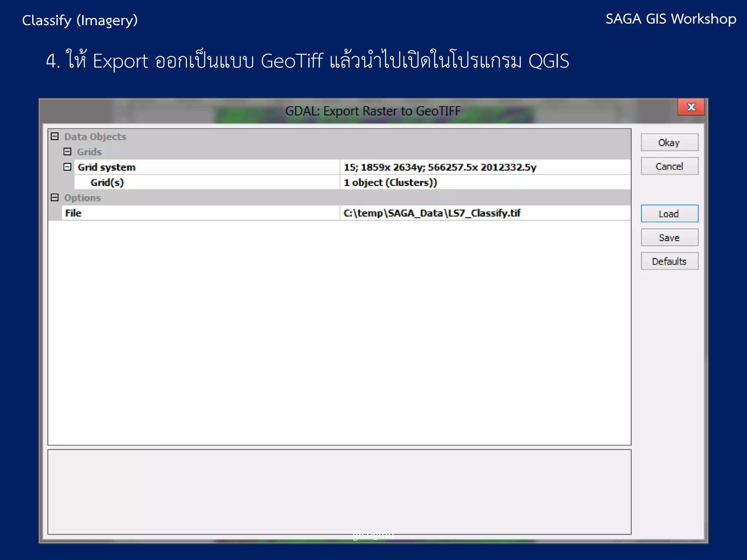Viewport: 747px width, 560px height.
Task: Select the Grid(s) parameter label
Action: tap(207, 182)
